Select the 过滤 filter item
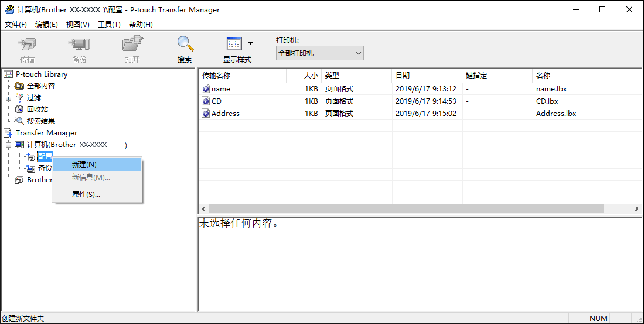The height and width of the screenshot is (324, 644). tap(33, 98)
